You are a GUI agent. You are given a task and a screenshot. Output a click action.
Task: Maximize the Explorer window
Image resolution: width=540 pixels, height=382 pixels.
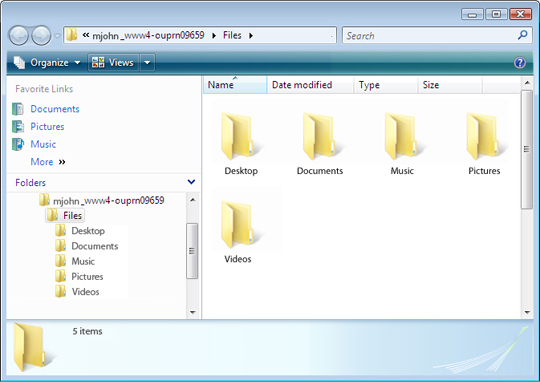[x=496, y=14]
